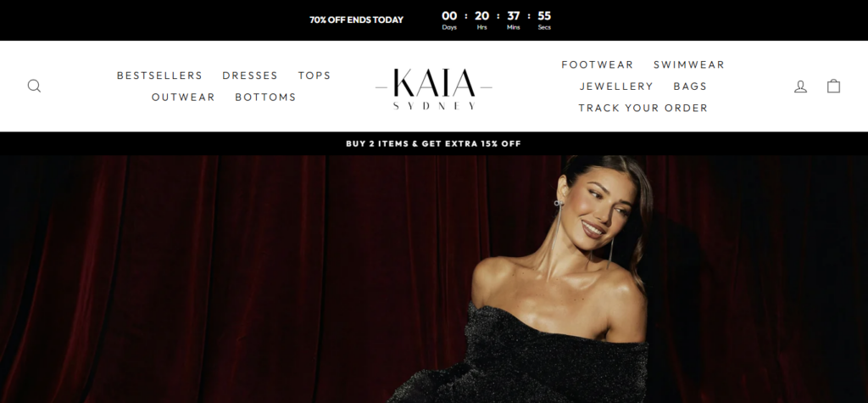868x403 pixels.
Task: Open the Track Your Order link
Action: coord(643,108)
